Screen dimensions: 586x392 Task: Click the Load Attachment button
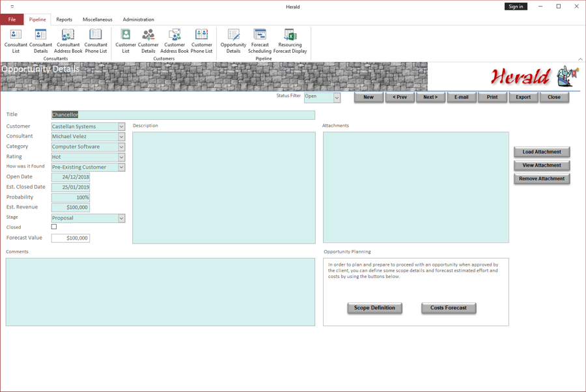542,152
